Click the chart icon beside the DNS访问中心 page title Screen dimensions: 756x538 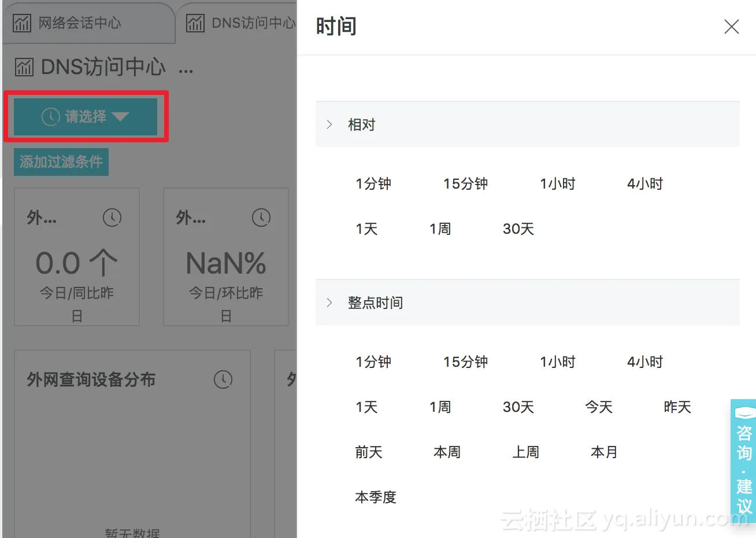pyautogui.click(x=24, y=67)
